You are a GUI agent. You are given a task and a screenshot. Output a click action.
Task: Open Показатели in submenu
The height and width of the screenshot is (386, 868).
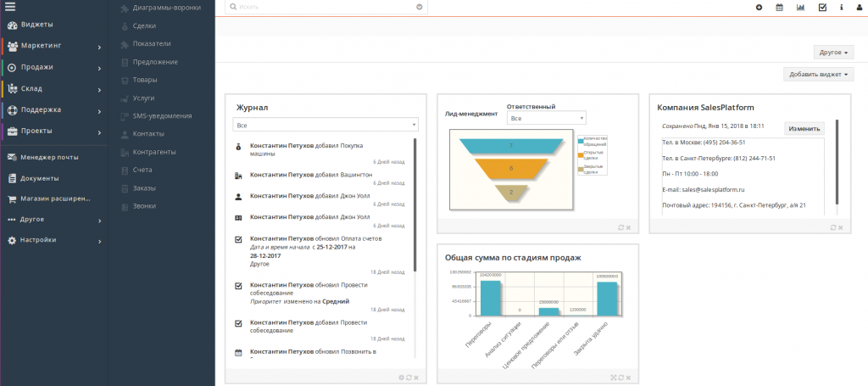point(152,44)
